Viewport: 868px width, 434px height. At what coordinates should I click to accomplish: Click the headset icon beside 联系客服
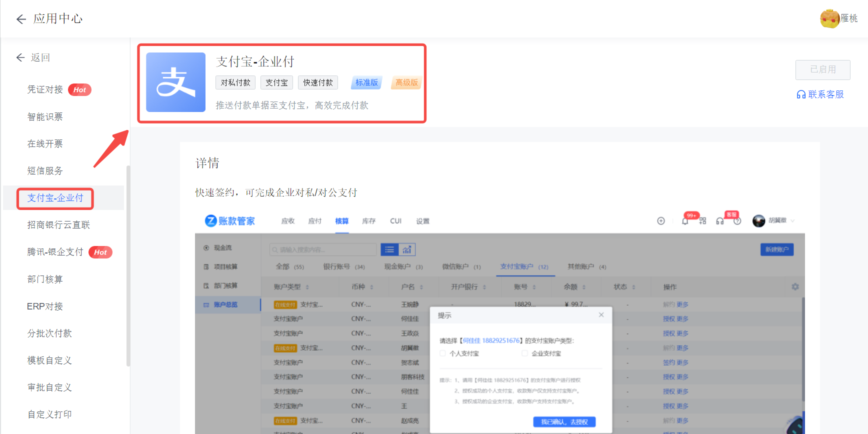click(801, 94)
